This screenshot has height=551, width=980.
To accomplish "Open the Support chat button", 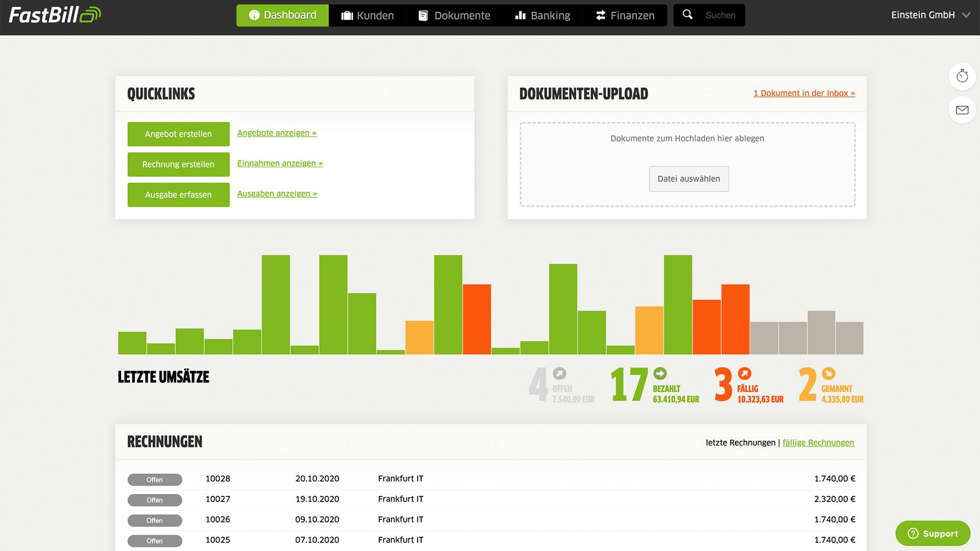I will click(x=933, y=533).
